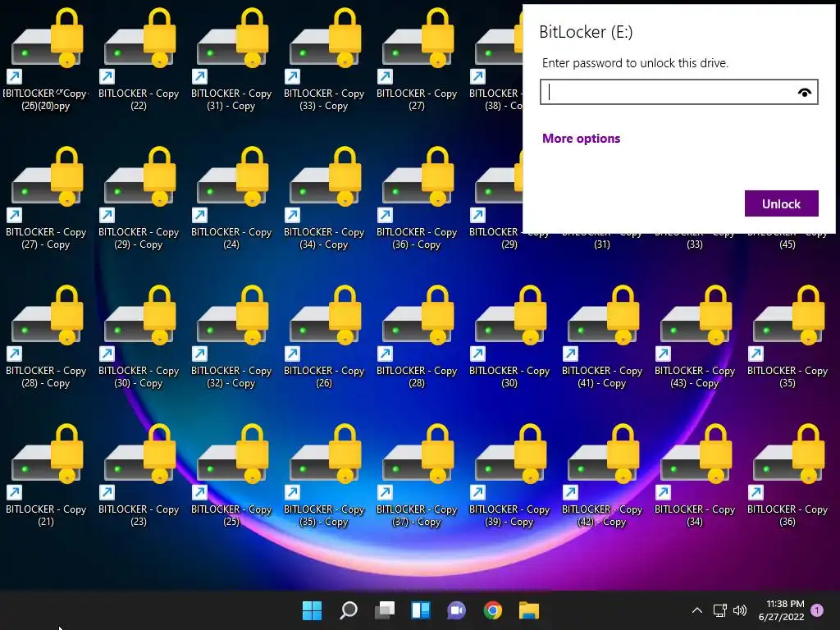Select the BITLOCKER - Copy (36) - Copy shortcut
This screenshot has width=840, height=630.
coord(416,197)
